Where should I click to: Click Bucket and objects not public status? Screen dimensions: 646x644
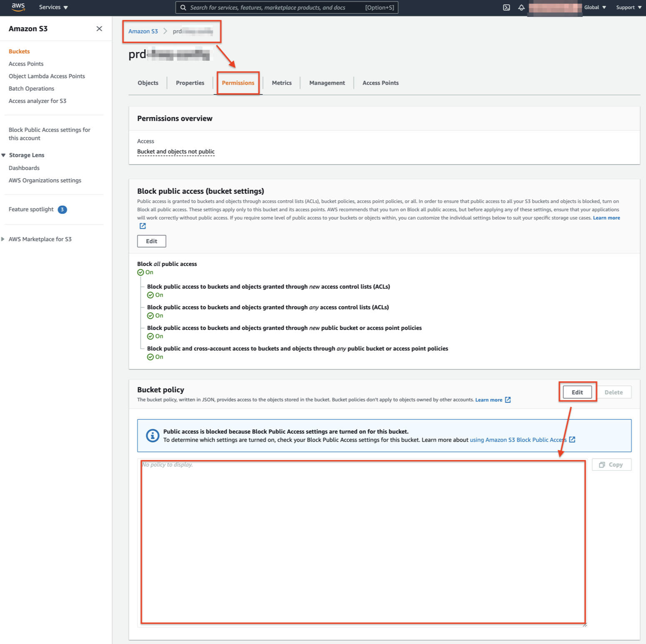pos(176,152)
